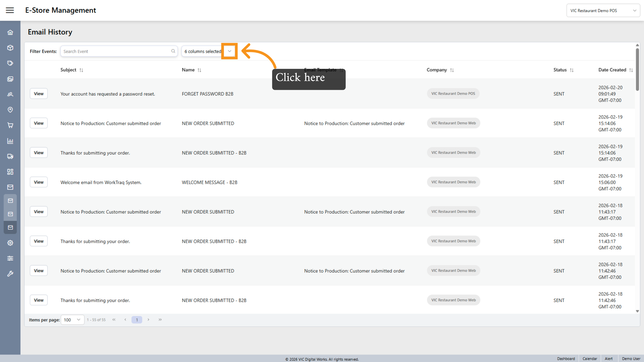Toggle the Status column sort arrows
The image size is (644, 362).
pyautogui.click(x=572, y=70)
